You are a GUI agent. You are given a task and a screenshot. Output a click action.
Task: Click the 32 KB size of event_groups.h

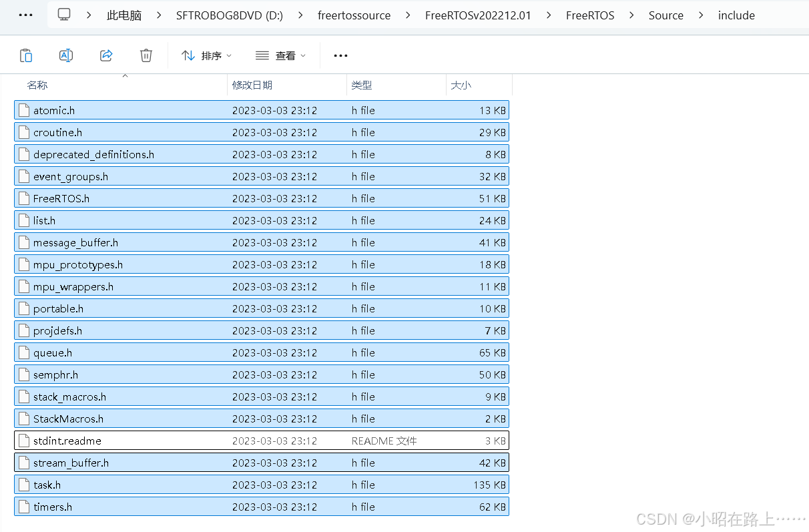(x=493, y=176)
